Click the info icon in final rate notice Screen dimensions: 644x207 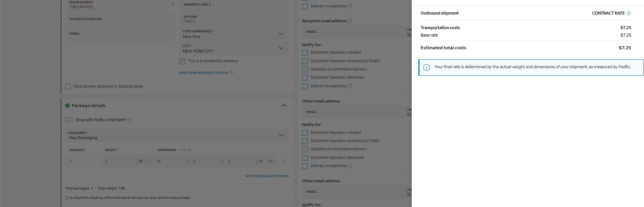coord(427,68)
